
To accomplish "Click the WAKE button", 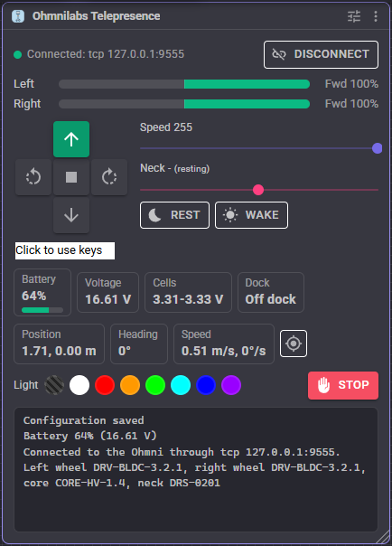I will pos(251,215).
